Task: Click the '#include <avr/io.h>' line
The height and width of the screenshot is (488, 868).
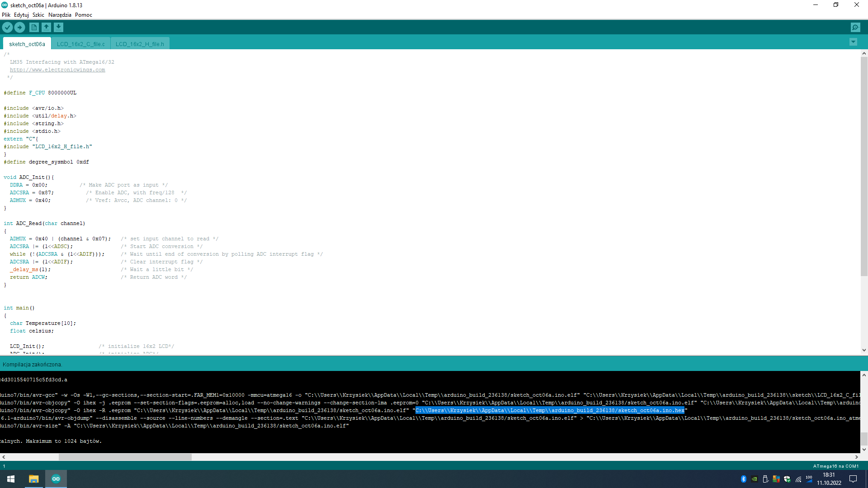Action: tap(34, 108)
